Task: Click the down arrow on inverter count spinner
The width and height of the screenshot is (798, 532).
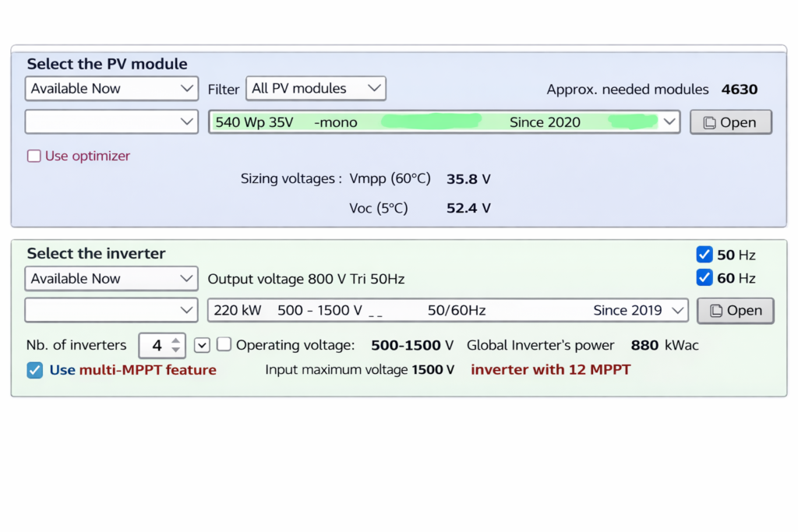Action: pyautogui.click(x=176, y=349)
